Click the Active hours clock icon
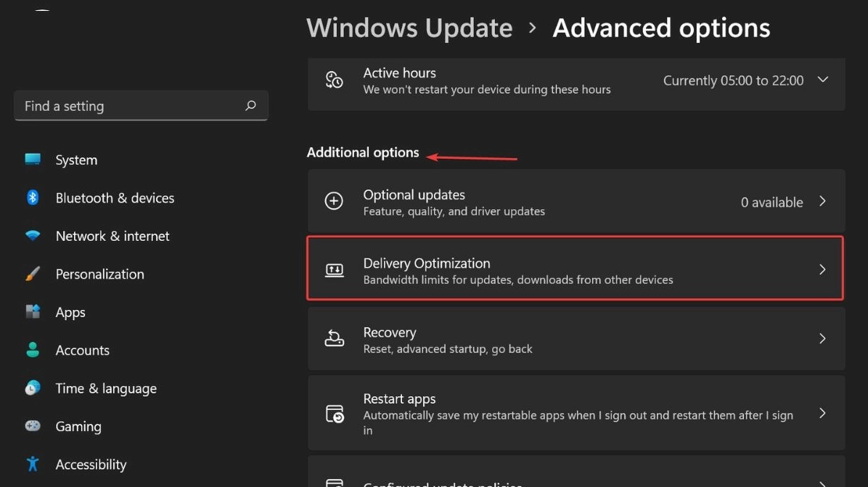868x487 pixels. coord(334,80)
